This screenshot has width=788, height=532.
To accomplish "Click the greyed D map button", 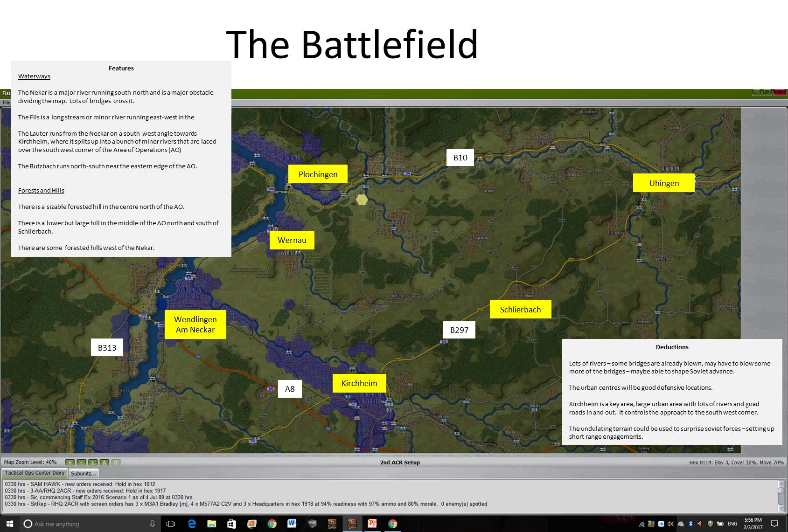I will click(116, 463).
